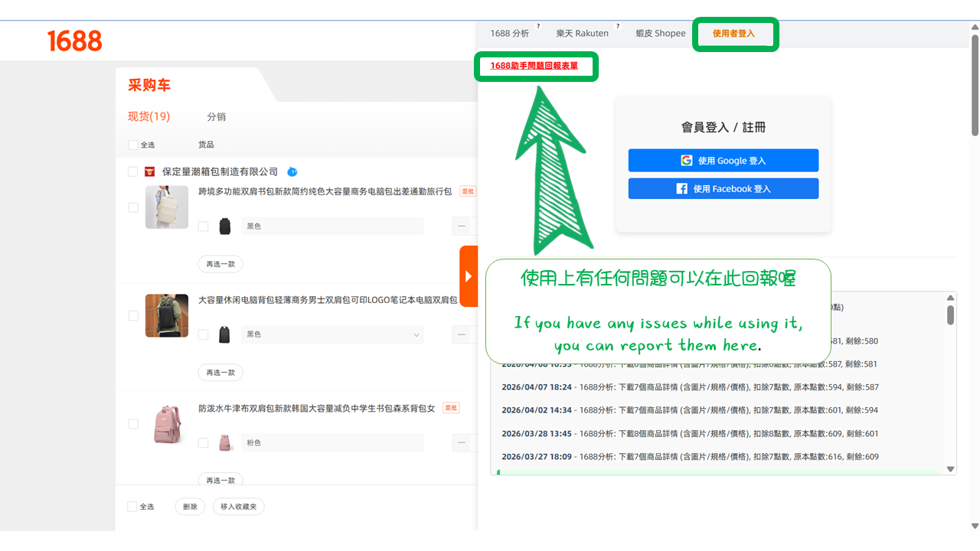
Task: Switch to the 1688 分析 tab
Action: pyautogui.click(x=510, y=34)
